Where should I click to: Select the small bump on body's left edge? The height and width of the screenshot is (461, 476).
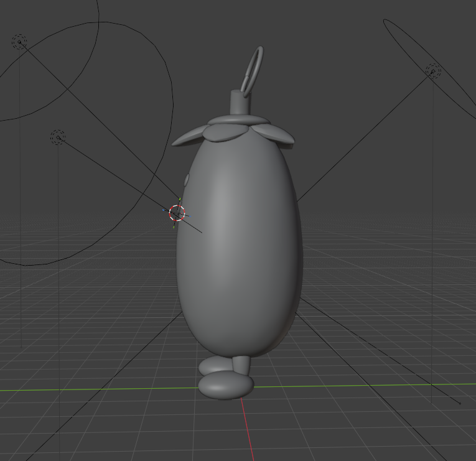[187, 179]
